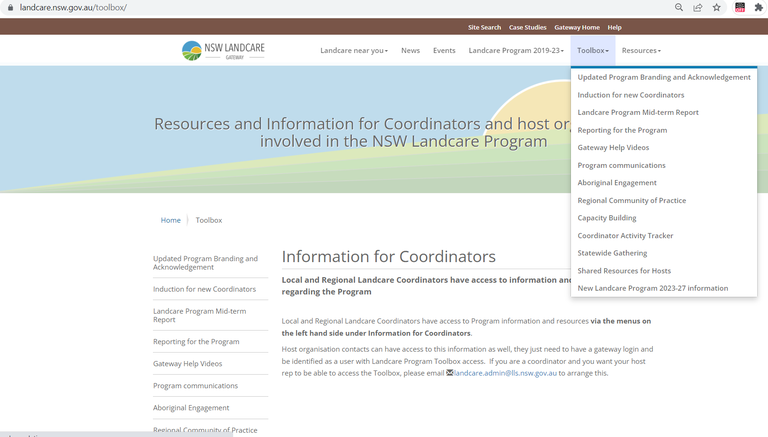
Task: Click the share page icon in address bar
Action: [x=697, y=7]
